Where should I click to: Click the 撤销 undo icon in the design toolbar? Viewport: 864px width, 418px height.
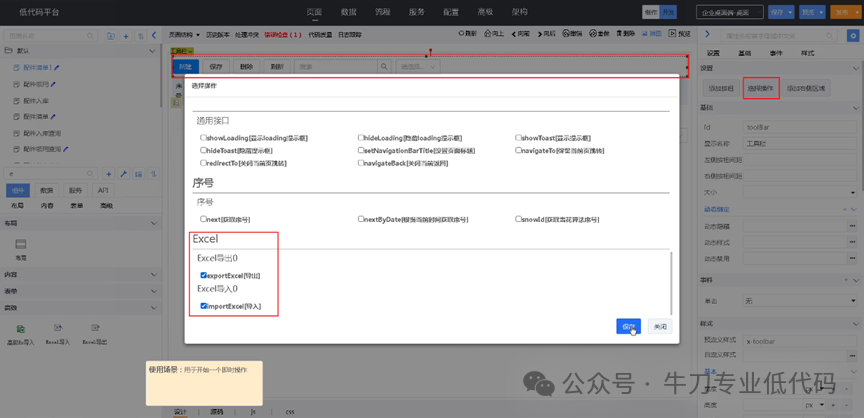565,34
